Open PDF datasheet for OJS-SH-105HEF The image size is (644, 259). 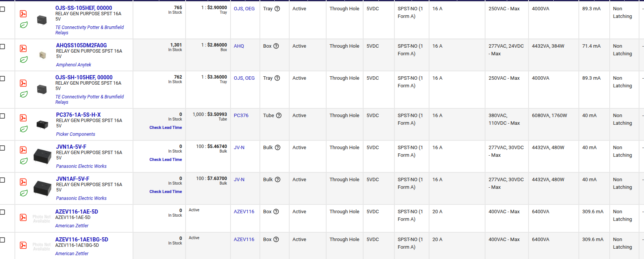point(23,83)
